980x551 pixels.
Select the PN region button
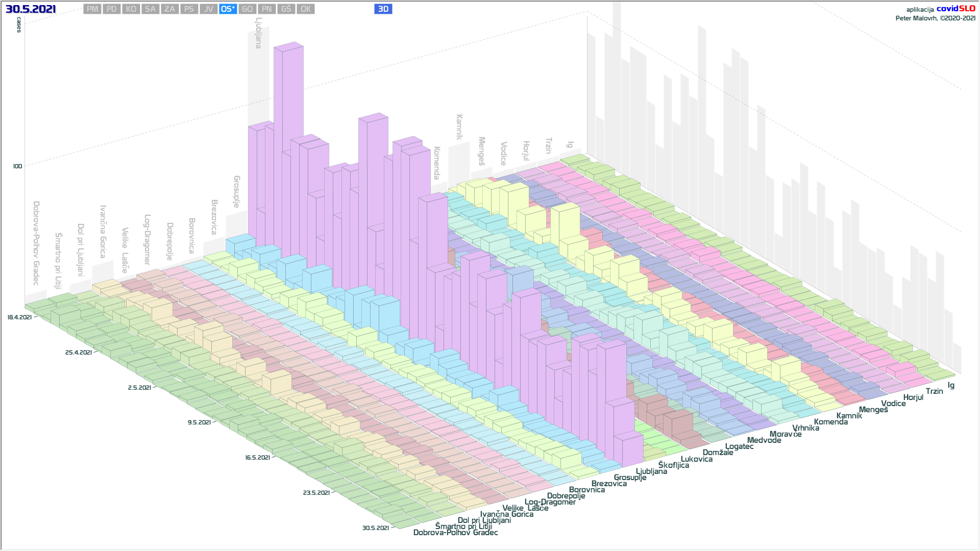(266, 9)
